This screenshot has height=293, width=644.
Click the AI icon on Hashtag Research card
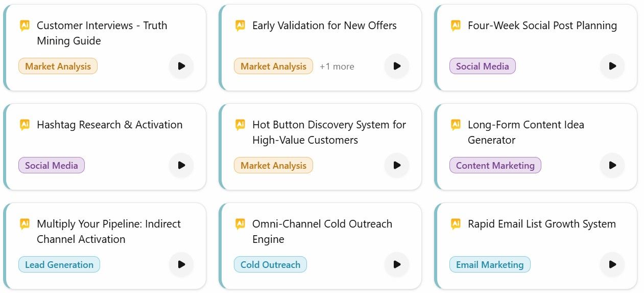tap(25, 125)
